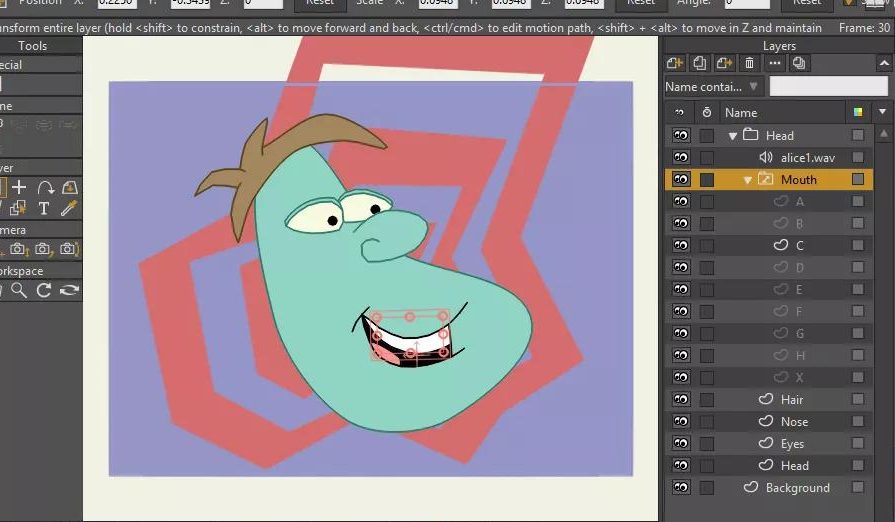This screenshot has width=895, height=522.
Task: Select the Set Origin crosshair tool
Action: point(19,187)
